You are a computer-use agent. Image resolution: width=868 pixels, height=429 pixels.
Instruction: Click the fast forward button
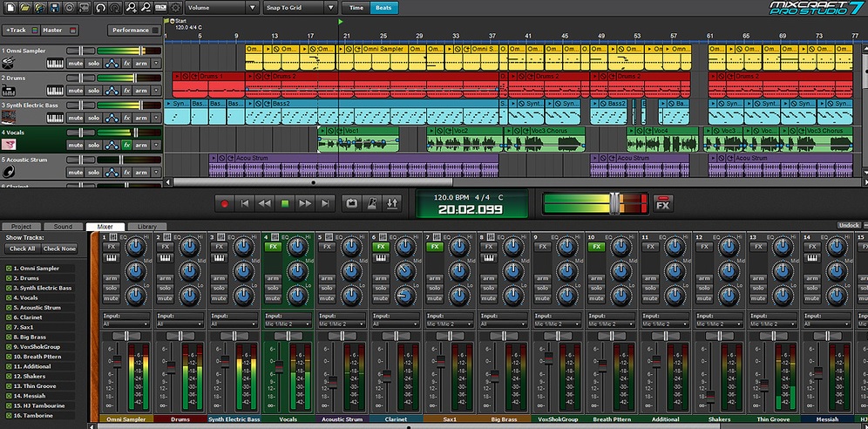(305, 204)
